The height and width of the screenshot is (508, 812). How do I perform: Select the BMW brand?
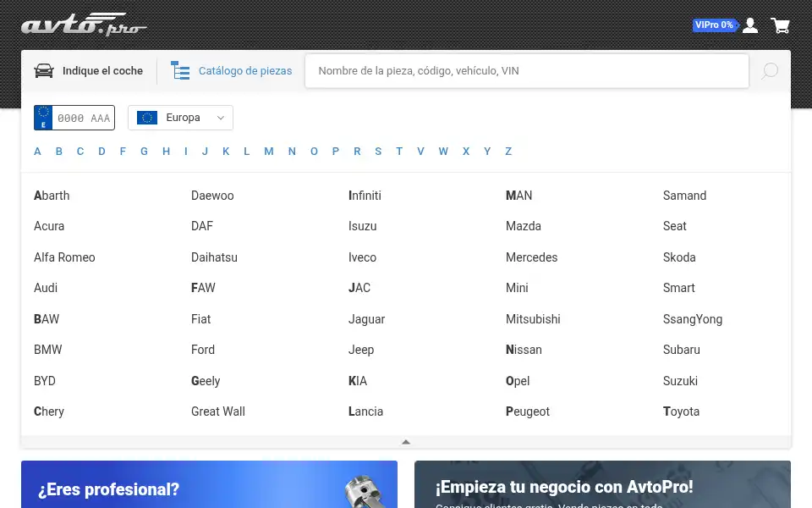click(x=47, y=350)
